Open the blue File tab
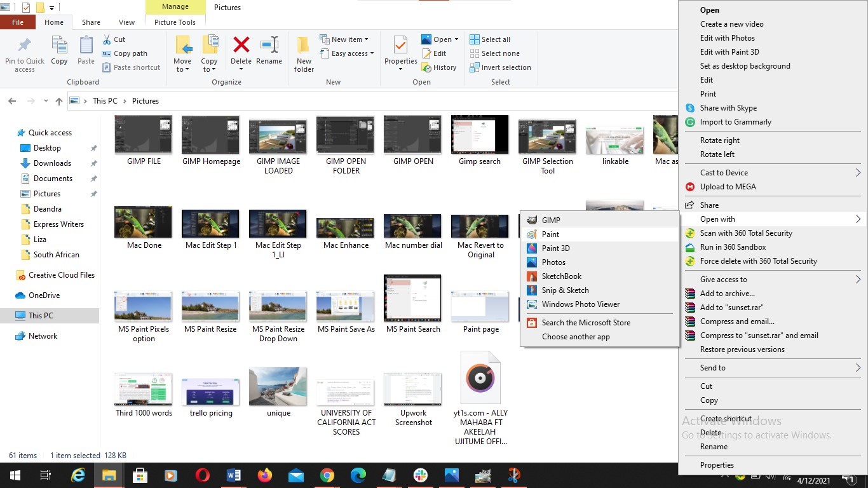868x488 pixels. point(18,22)
